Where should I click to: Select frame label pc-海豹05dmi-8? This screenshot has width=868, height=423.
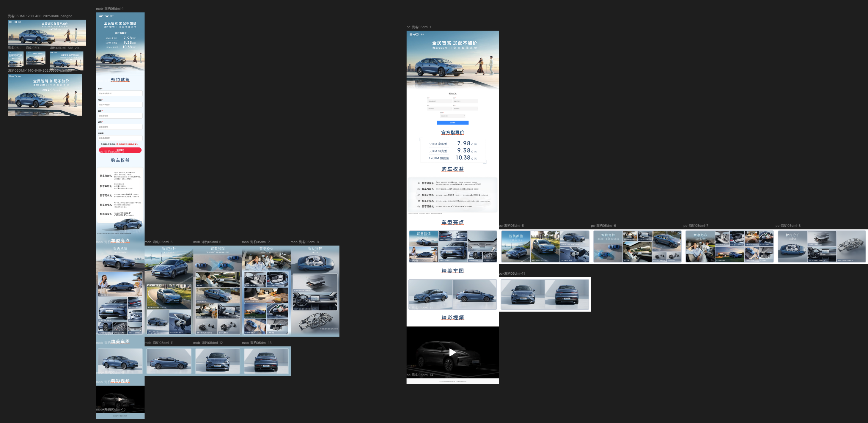pos(788,226)
